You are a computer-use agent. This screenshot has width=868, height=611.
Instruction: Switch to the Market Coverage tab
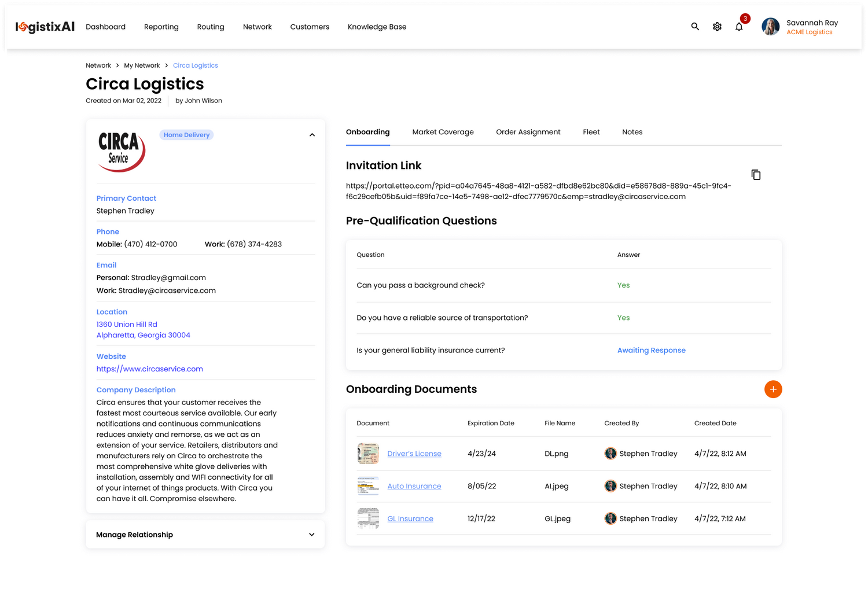[443, 132]
